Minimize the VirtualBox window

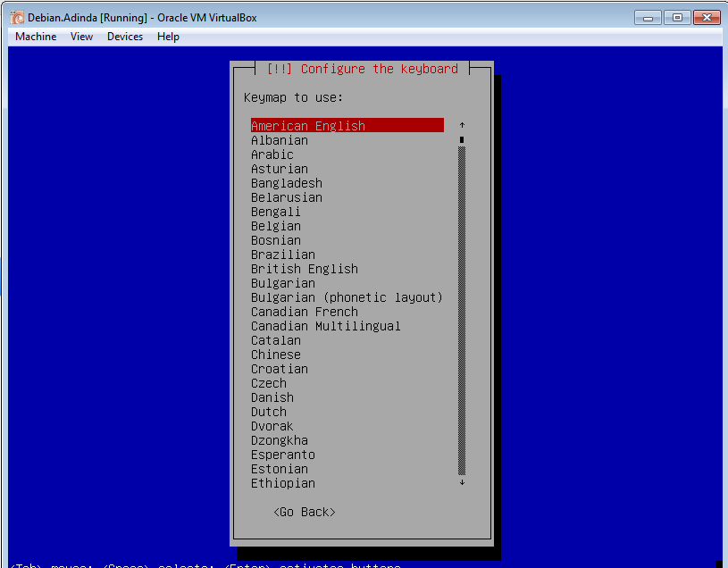pos(648,18)
